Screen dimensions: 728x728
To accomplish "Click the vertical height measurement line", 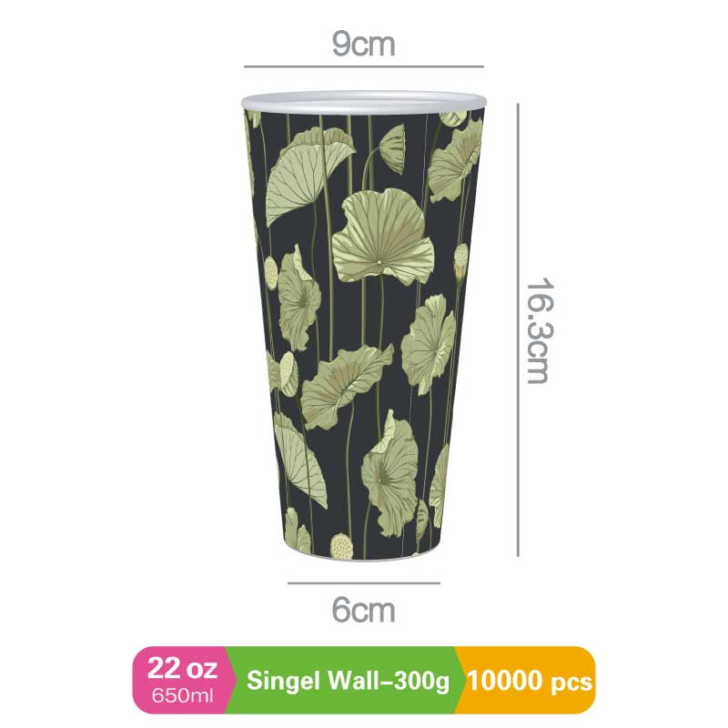I will [x=518, y=330].
